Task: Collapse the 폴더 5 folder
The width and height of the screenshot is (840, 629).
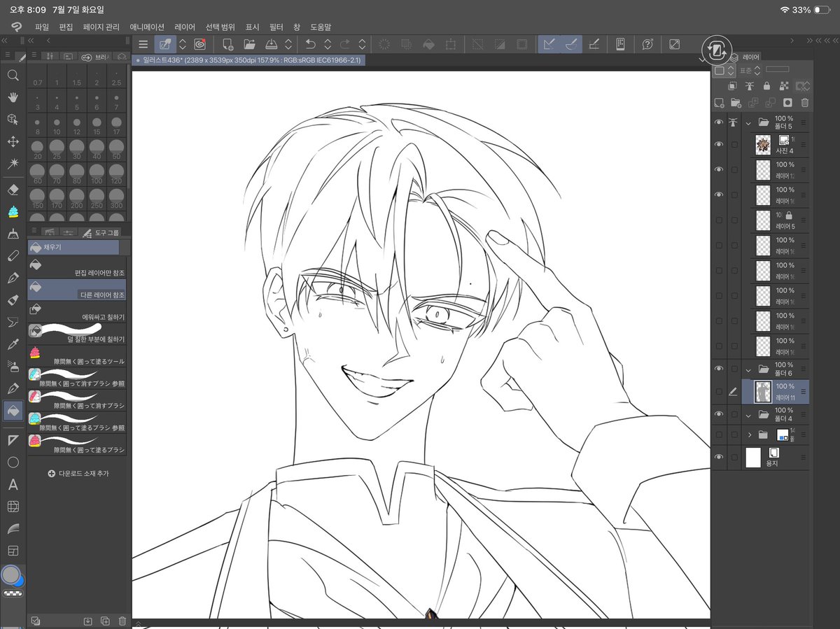Action: coord(749,122)
